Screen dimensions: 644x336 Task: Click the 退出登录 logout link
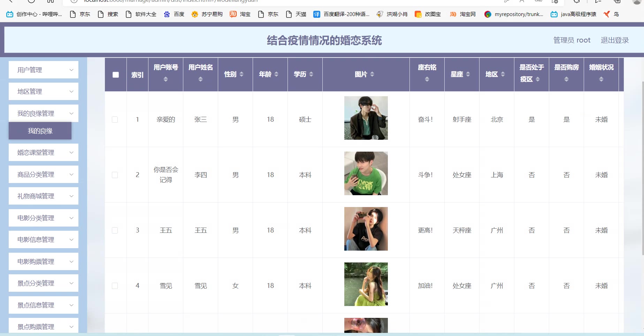(615, 40)
